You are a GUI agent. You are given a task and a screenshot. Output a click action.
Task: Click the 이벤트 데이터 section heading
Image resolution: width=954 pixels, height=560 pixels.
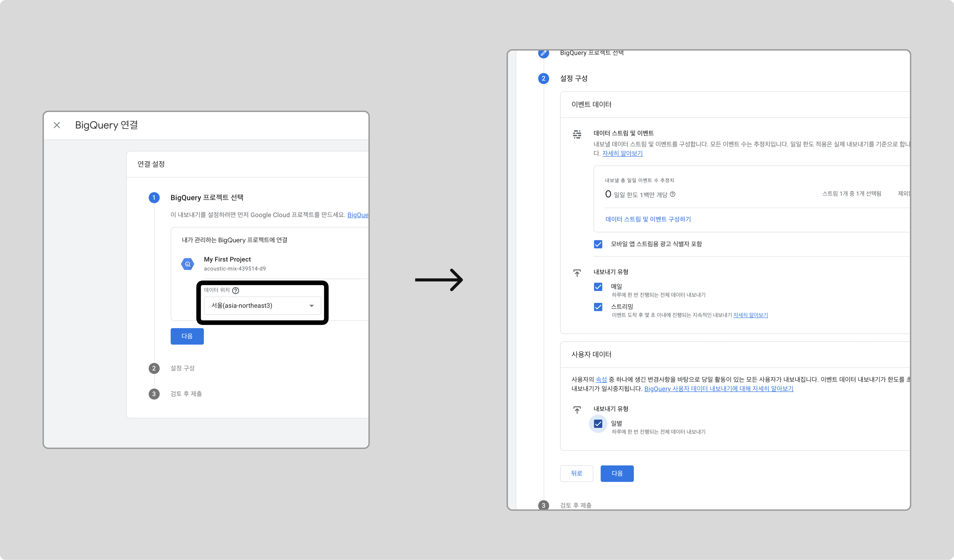[591, 105]
